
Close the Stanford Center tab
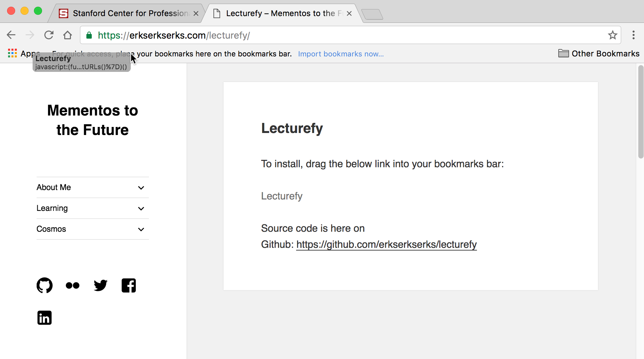tap(196, 13)
